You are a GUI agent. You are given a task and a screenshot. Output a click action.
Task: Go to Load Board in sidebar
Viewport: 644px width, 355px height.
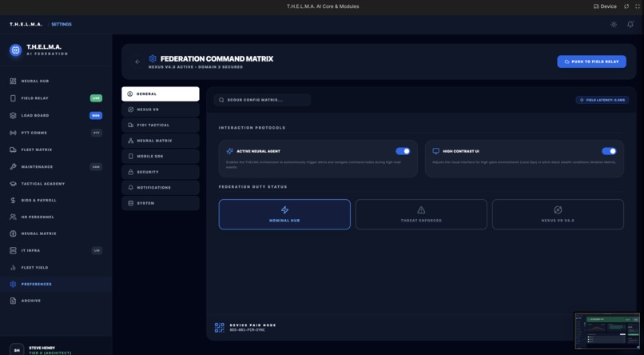pos(56,115)
